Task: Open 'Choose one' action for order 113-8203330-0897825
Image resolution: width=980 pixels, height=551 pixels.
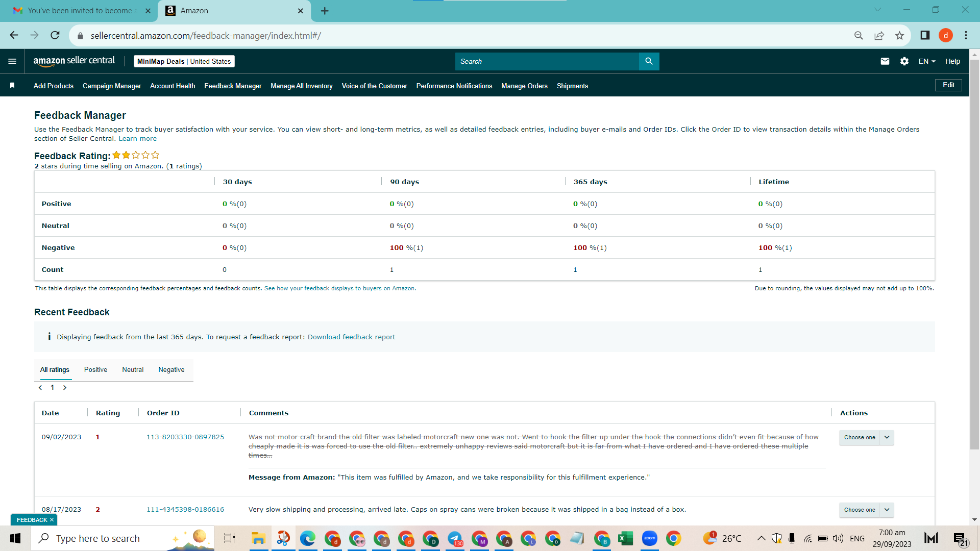Action: [866, 437]
